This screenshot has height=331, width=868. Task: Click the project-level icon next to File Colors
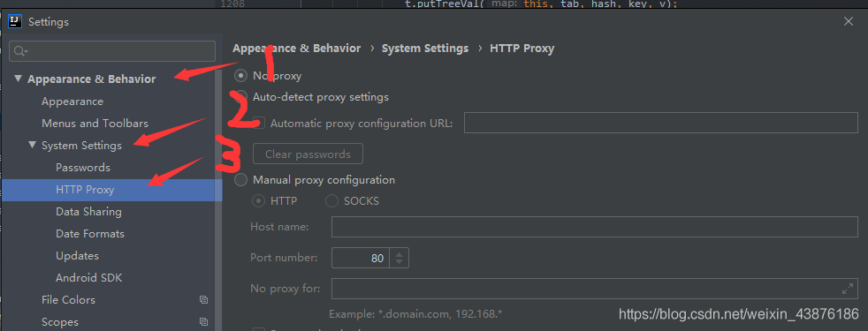[203, 300]
